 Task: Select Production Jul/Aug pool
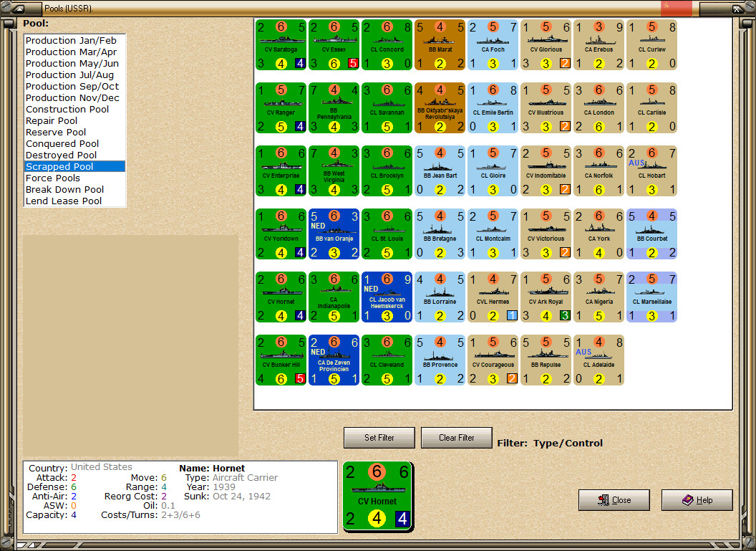[x=74, y=75]
